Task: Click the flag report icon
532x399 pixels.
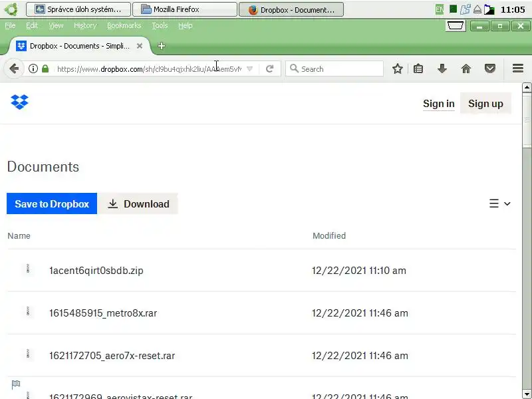Action: [x=15, y=384]
